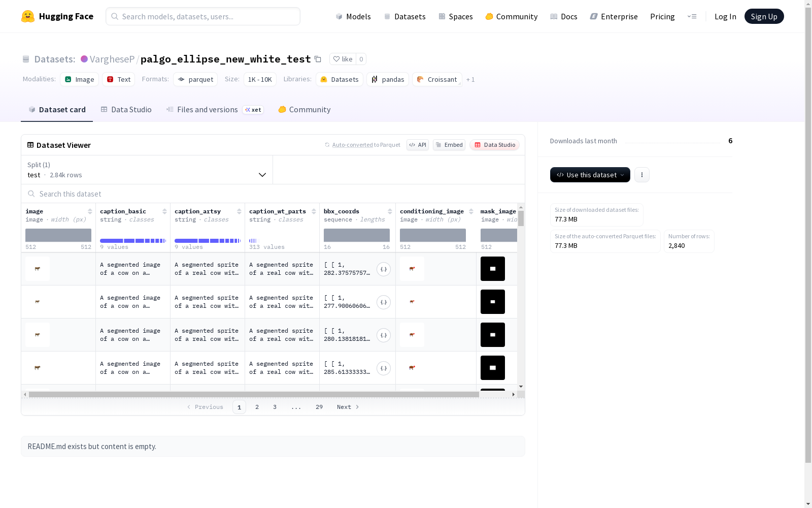
Task: Open the three-dot options beside Use this dataset
Action: (642, 175)
